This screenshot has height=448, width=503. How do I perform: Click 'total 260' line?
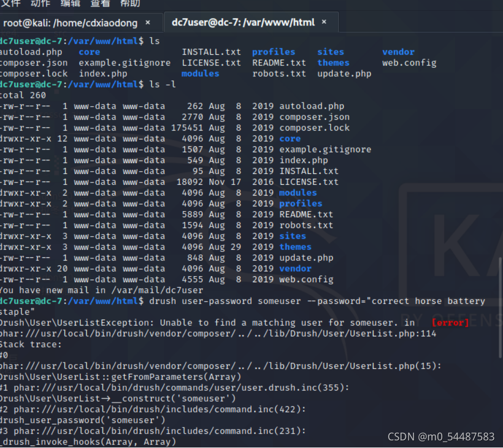point(23,95)
